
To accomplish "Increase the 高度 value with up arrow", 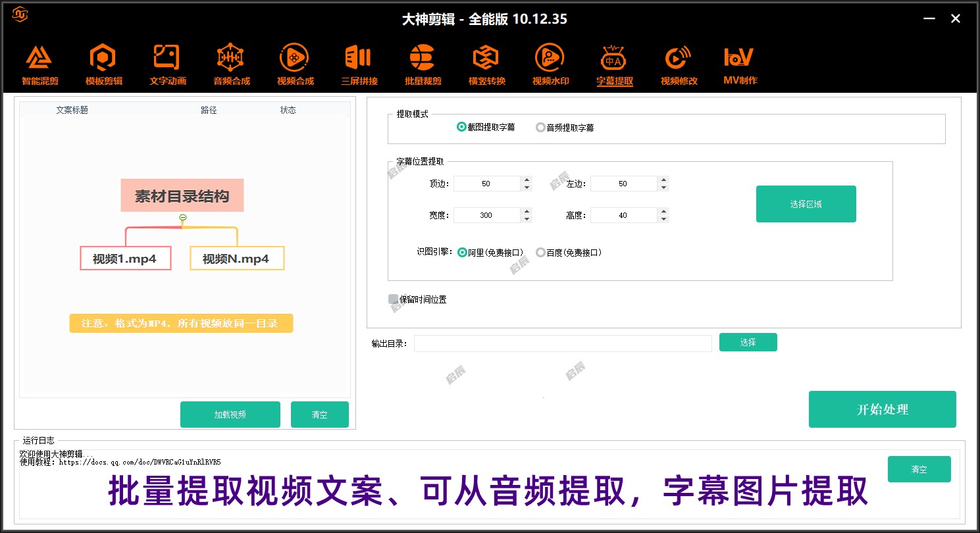I will (663, 211).
